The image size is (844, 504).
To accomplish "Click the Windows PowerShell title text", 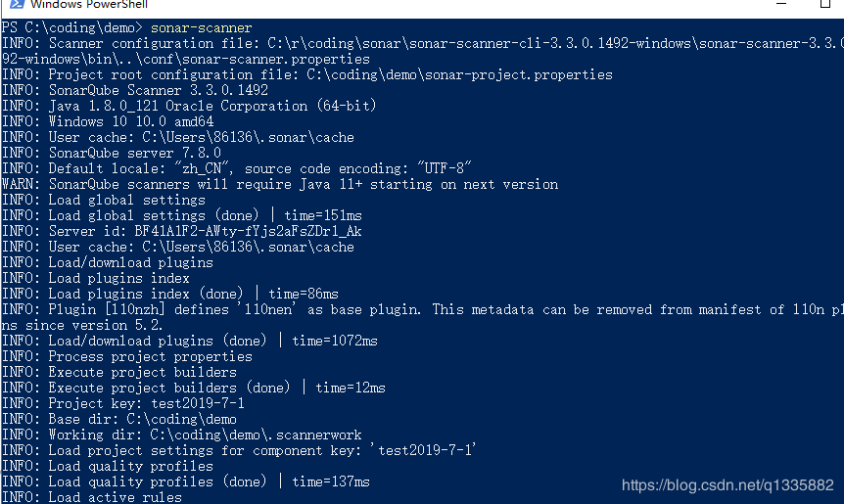I will pyautogui.click(x=89, y=4).
